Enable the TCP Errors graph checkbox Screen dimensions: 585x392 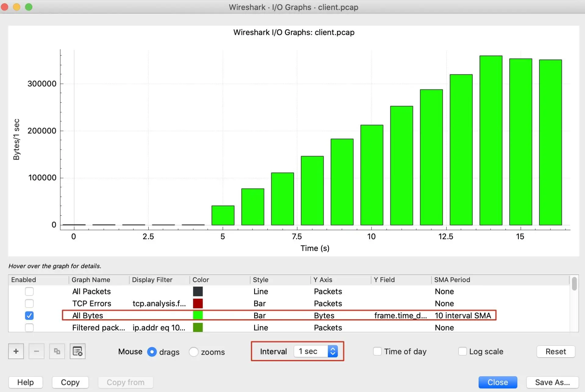[30, 303]
